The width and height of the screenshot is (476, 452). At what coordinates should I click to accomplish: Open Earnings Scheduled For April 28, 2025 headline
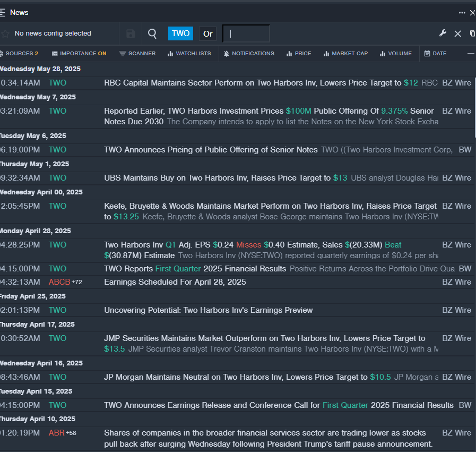click(x=175, y=282)
